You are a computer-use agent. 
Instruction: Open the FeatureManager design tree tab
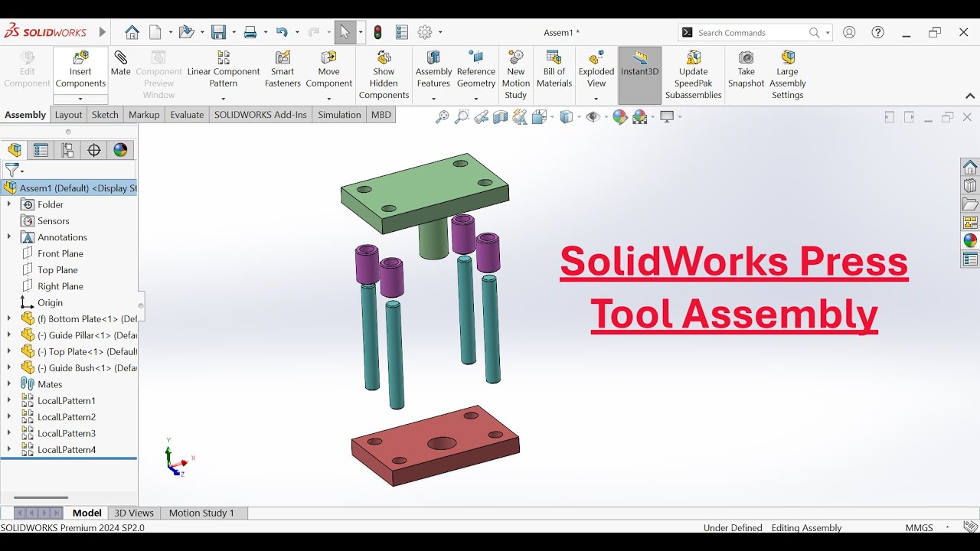pos(15,150)
